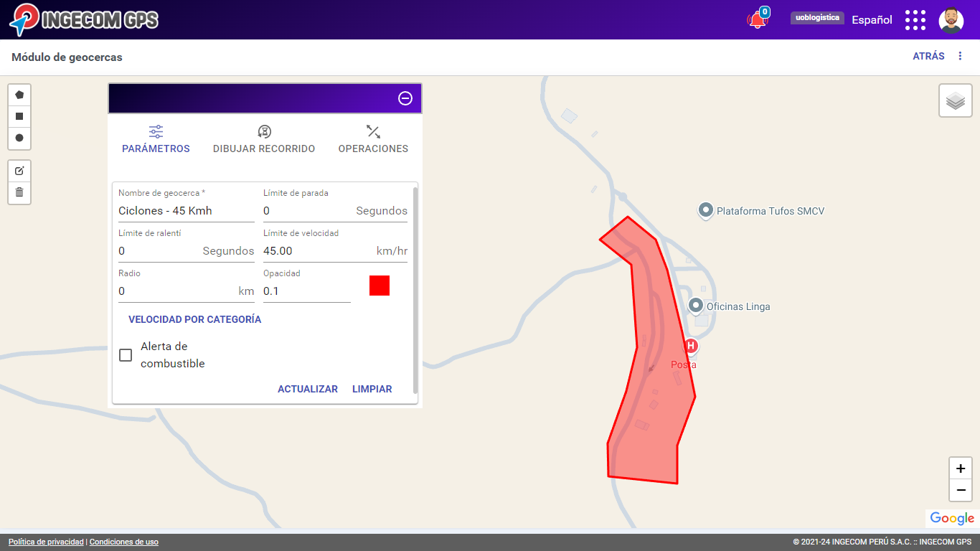The height and width of the screenshot is (551, 980).
Task: Open the red geofence color swatch
Action: click(380, 286)
